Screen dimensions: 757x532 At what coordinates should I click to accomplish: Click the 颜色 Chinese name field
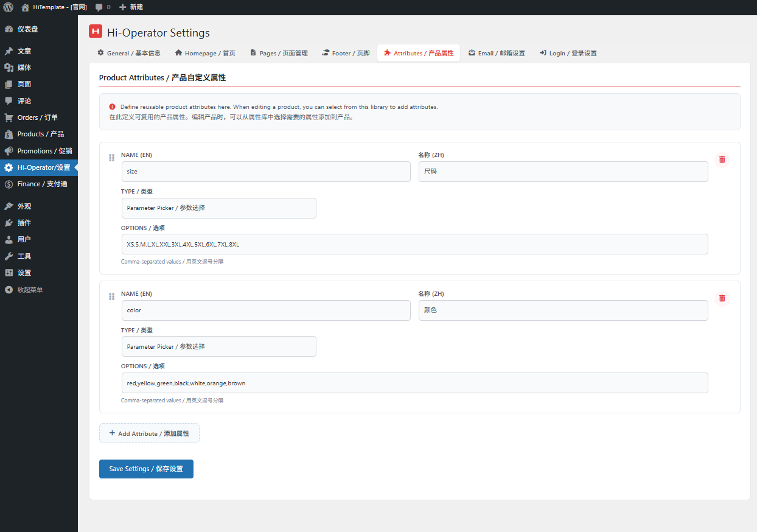point(563,310)
